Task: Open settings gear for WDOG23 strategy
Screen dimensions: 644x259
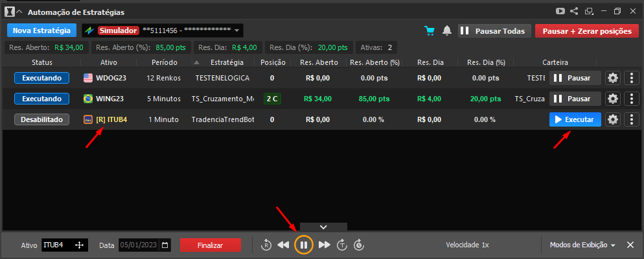Action: point(613,78)
